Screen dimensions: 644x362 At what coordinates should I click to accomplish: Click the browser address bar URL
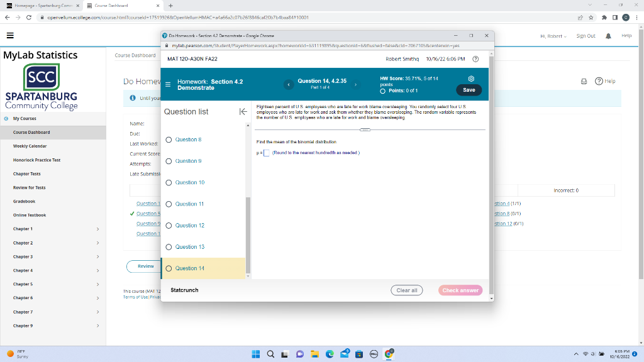click(x=178, y=17)
